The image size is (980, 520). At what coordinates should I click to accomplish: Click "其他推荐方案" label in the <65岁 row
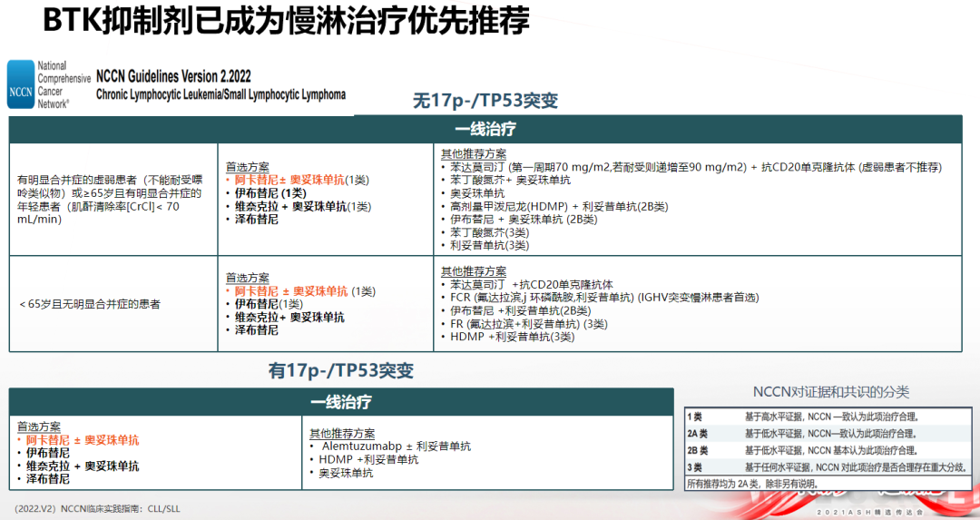click(x=474, y=271)
